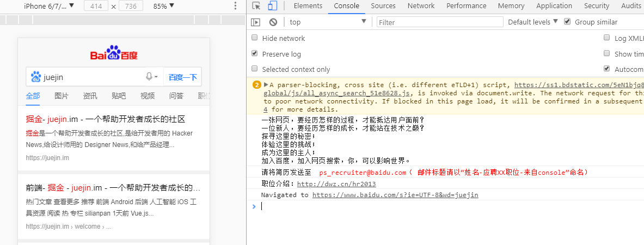Click the console prompt input line
Screen dimensions: 644x245
452,206
